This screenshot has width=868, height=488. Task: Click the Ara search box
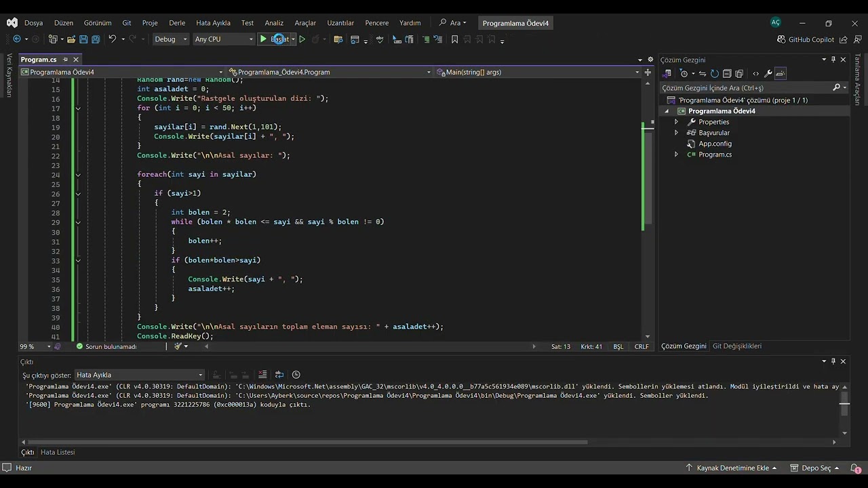click(x=453, y=22)
